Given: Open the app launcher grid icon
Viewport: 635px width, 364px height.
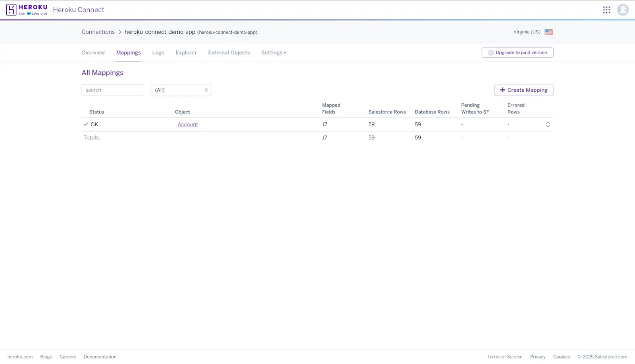Looking at the screenshot, I should point(606,10).
